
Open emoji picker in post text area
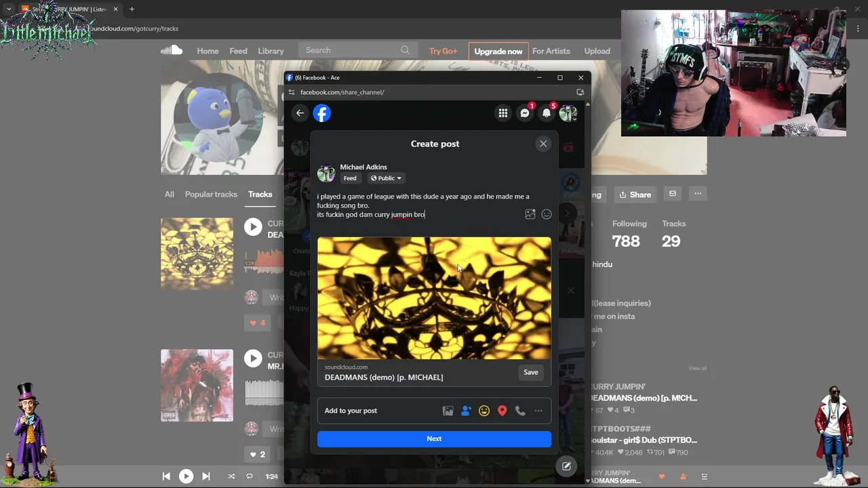point(547,214)
